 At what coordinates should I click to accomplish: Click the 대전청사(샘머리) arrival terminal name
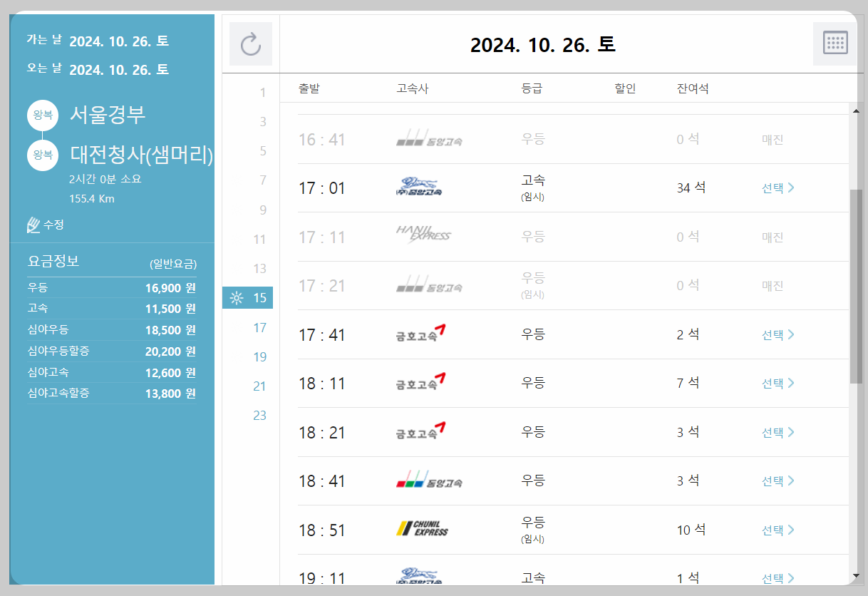pos(142,155)
